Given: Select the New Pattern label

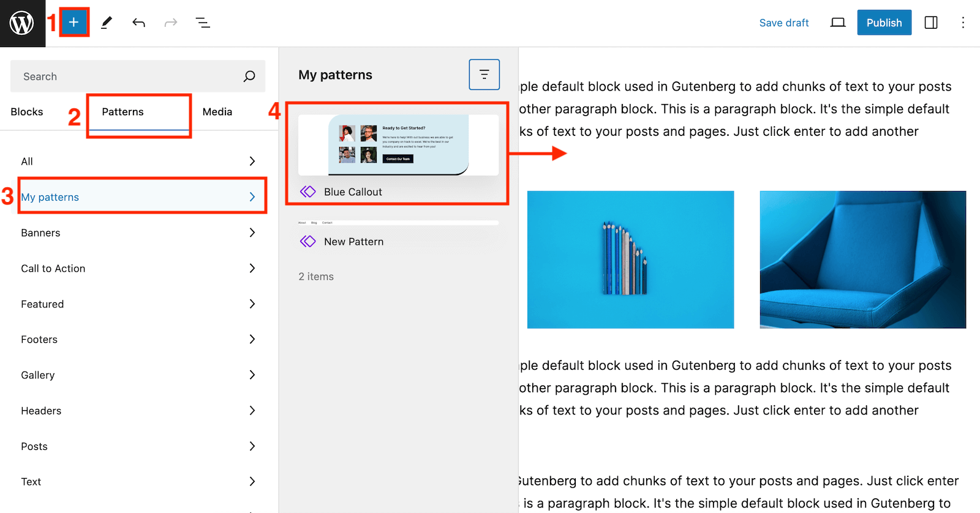Looking at the screenshot, I should (x=354, y=241).
